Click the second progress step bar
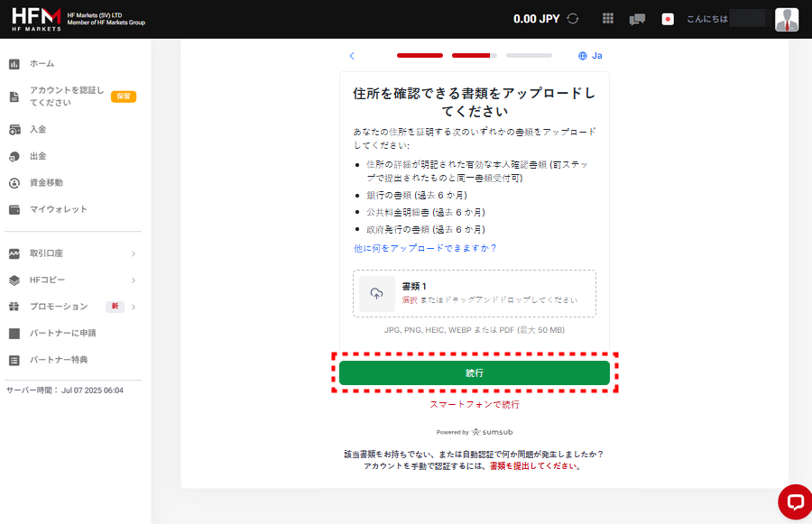Screen dimensions: 812x524 pos(475,55)
